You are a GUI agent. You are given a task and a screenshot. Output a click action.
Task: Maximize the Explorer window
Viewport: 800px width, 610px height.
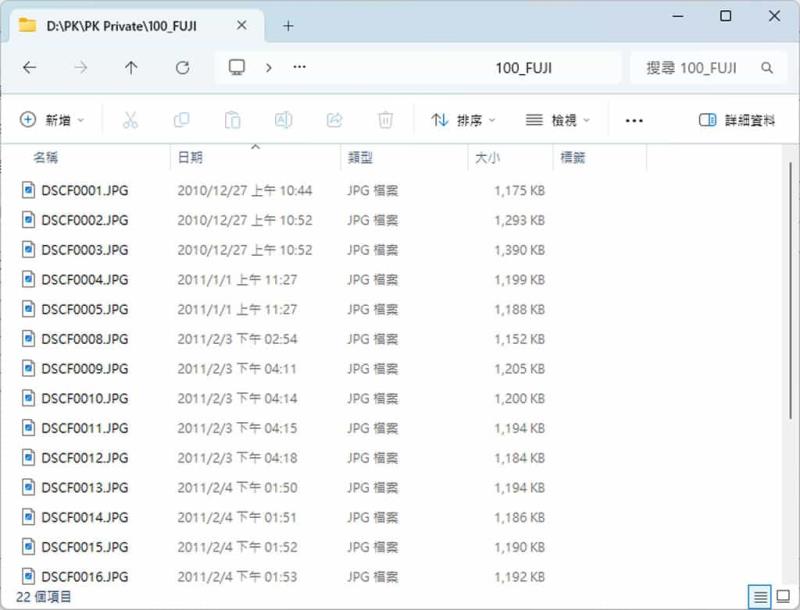coord(726,16)
